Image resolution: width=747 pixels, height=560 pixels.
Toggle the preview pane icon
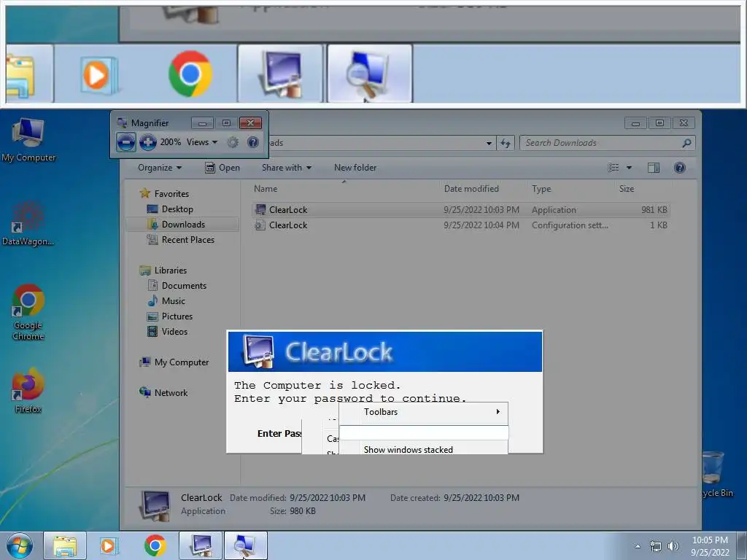654,168
